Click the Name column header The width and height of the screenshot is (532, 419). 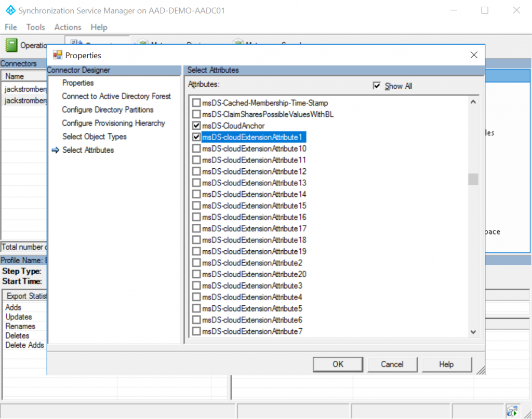point(24,76)
